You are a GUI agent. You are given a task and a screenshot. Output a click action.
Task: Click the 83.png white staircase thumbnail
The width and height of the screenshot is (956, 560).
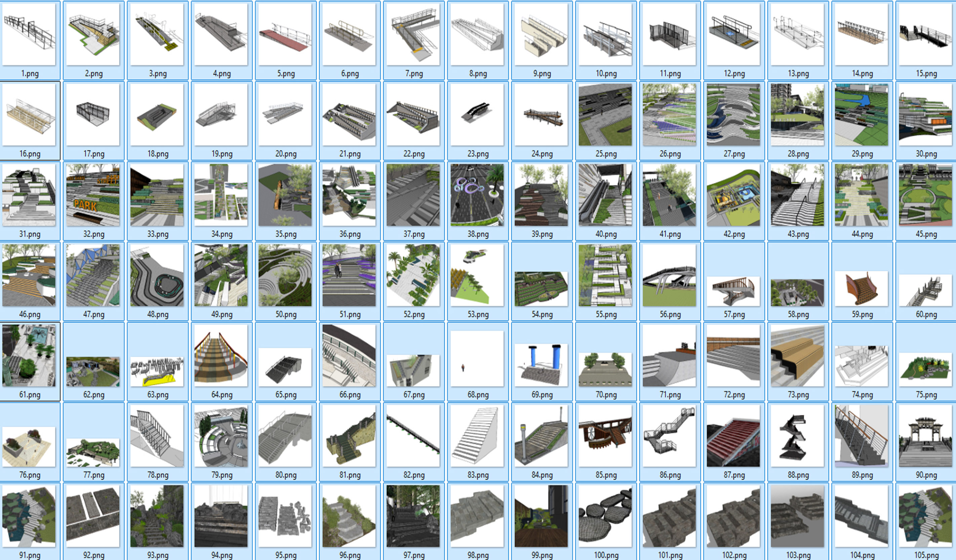477,436
